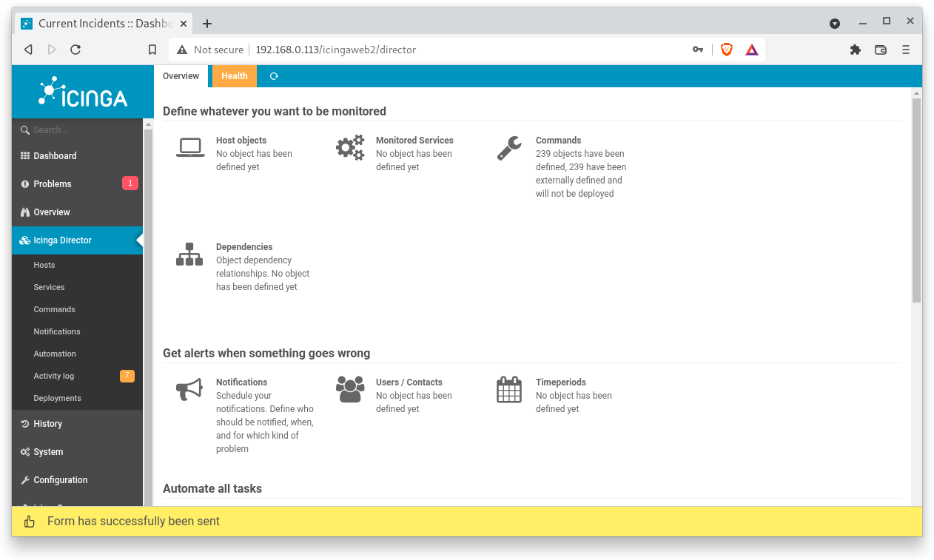Image resolution: width=934 pixels, height=560 pixels.
Task: Click the search field in the sidebar
Action: [x=74, y=129]
